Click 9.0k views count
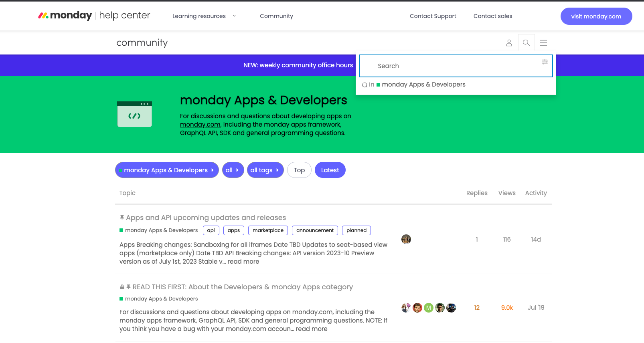The image size is (644, 343). click(507, 308)
